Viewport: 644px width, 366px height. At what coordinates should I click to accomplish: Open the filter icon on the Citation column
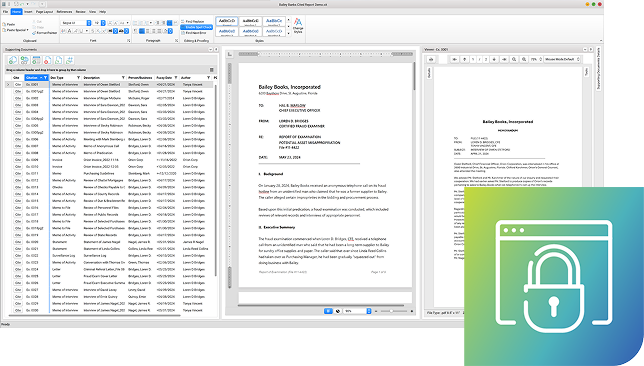(x=46, y=78)
